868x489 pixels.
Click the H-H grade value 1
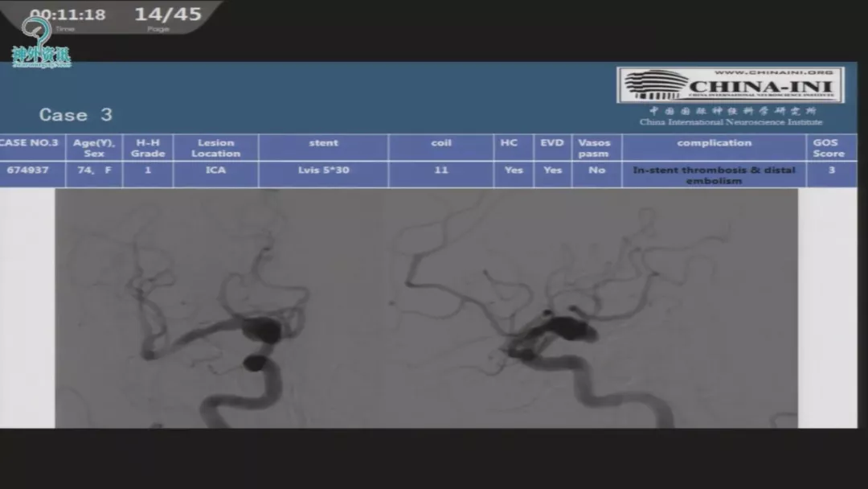pyautogui.click(x=148, y=175)
